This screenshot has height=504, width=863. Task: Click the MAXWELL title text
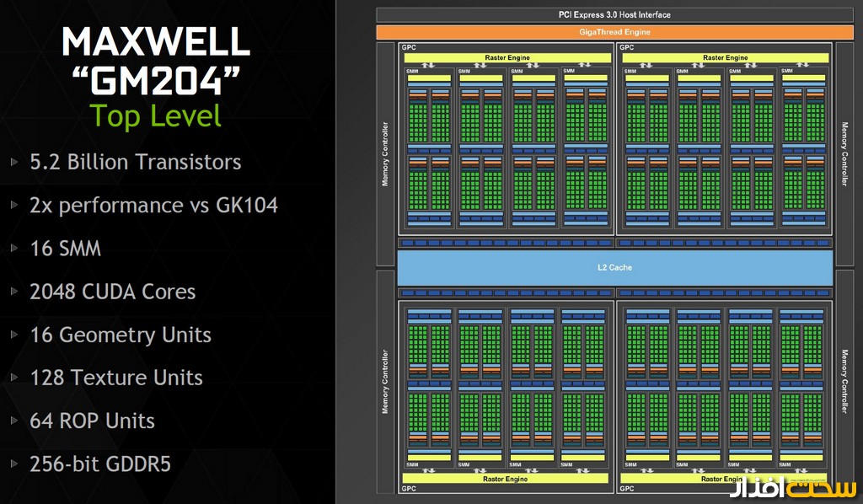click(x=156, y=42)
